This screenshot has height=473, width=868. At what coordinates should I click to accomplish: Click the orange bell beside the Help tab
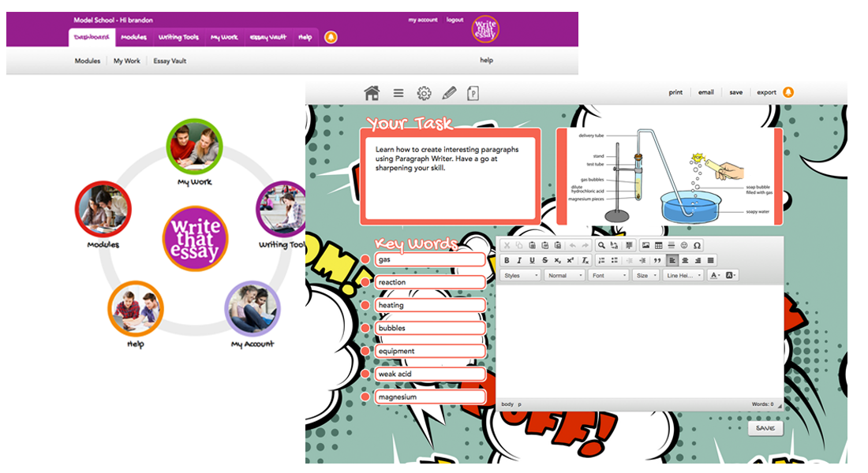(x=331, y=38)
